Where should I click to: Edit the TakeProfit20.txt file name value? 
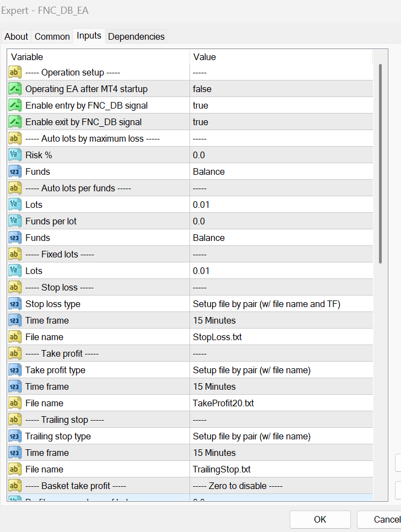(281, 403)
